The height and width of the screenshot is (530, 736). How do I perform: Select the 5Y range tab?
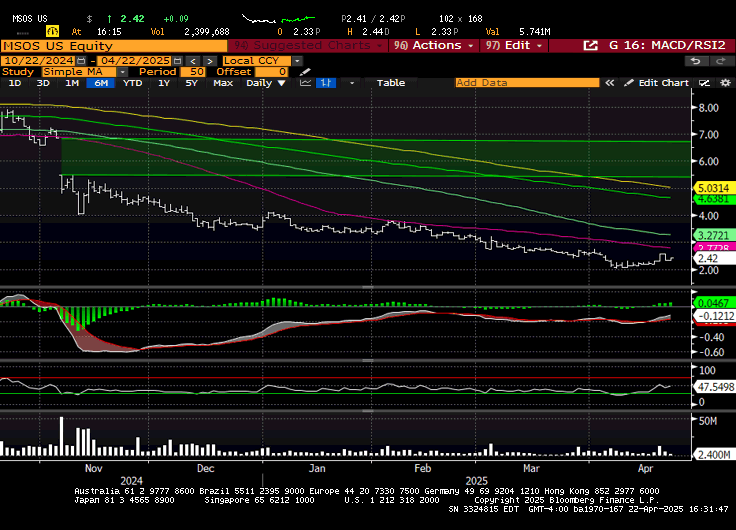pos(191,83)
